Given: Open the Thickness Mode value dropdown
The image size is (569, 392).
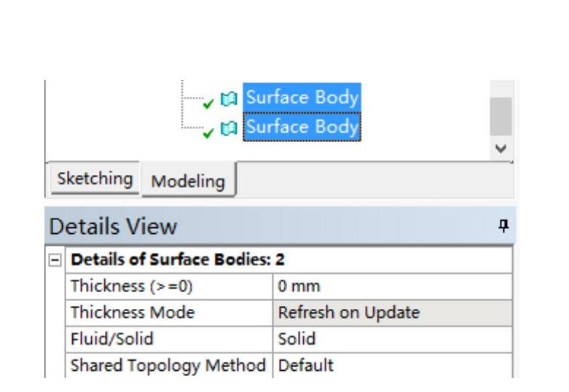Looking at the screenshot, I should click(393, 313).
